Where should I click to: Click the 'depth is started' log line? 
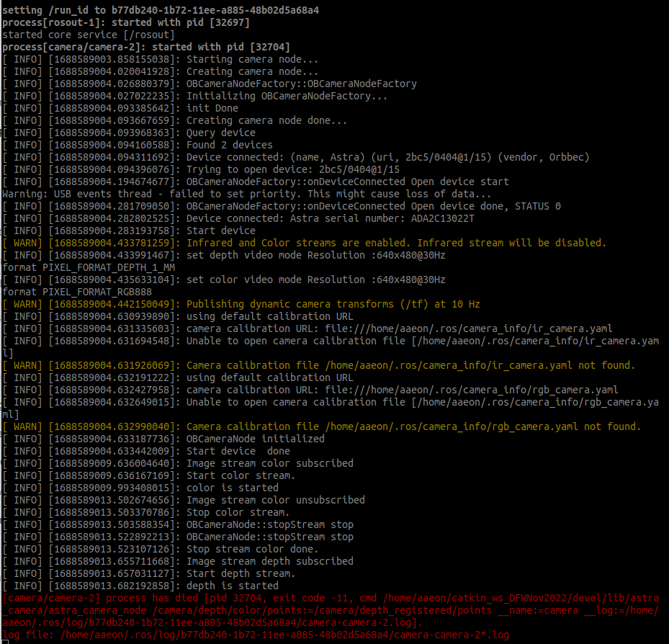(233, 586)
